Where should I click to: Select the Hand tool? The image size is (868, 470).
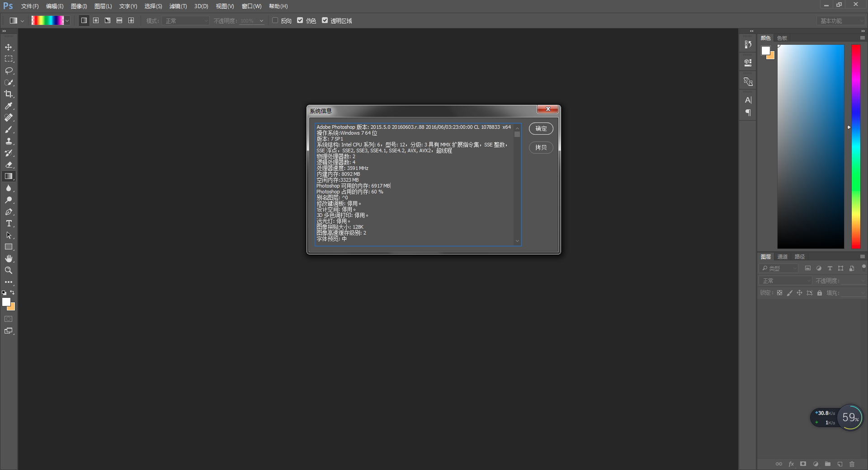coord(9,258)
